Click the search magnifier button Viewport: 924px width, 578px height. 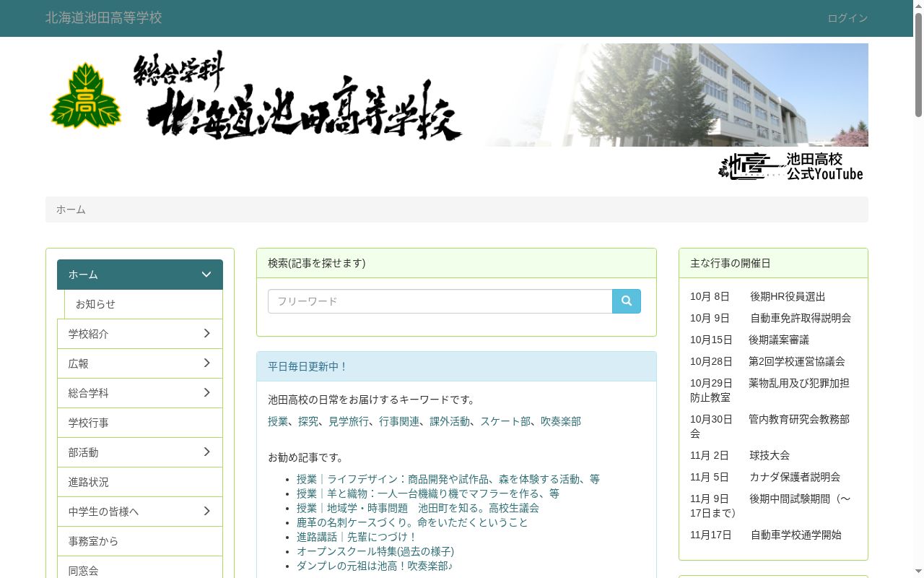coord(627,301)
